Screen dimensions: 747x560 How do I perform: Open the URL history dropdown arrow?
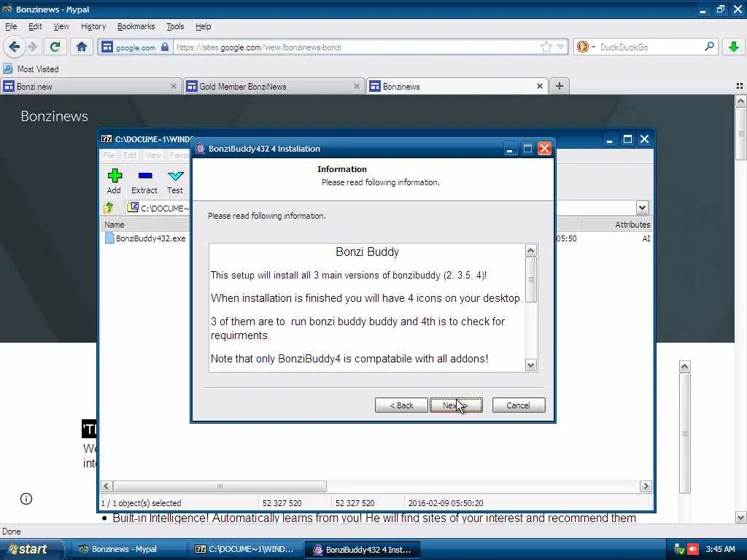[560, 47]
